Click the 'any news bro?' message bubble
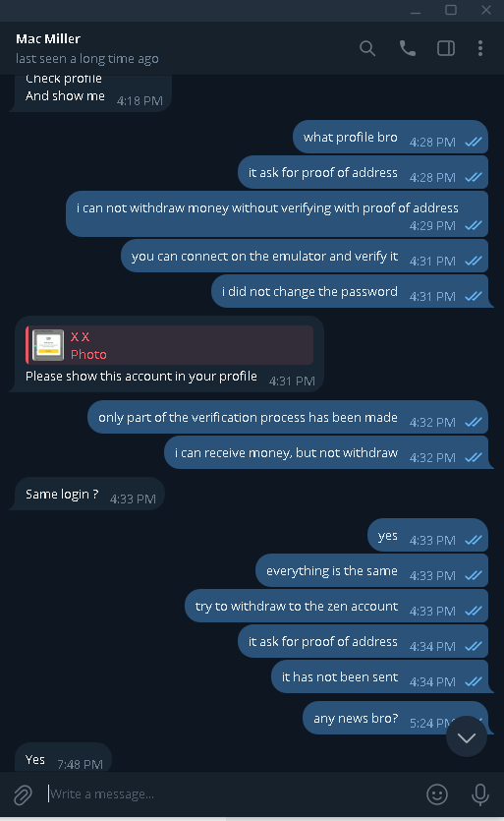 click(395, 718)
